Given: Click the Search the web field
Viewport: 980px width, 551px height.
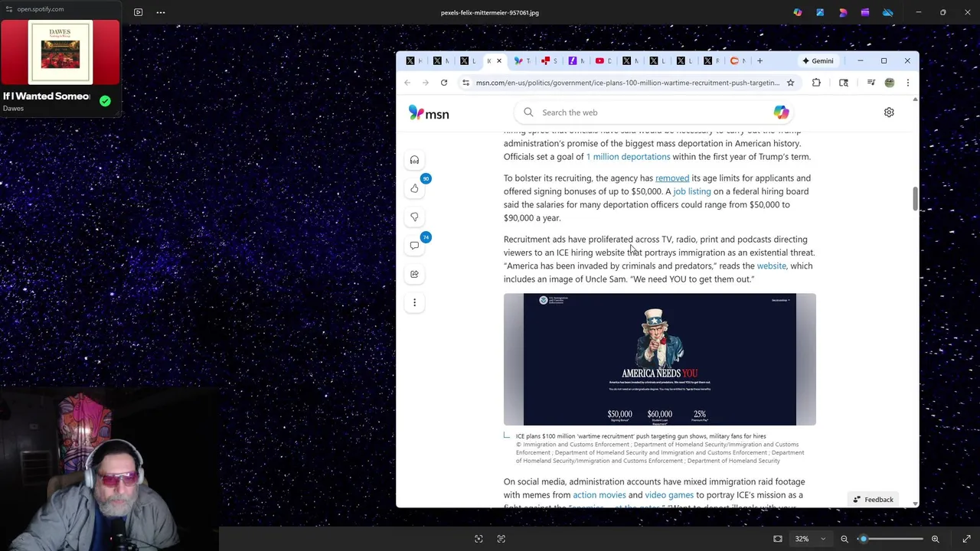Looking at the screenshot, I should (655, 112).
